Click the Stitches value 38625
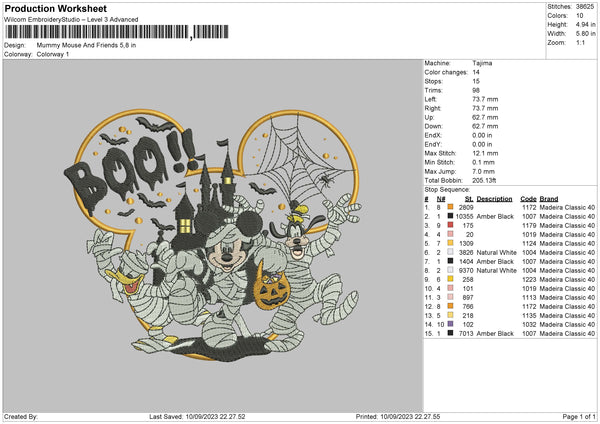 point(585,7)
